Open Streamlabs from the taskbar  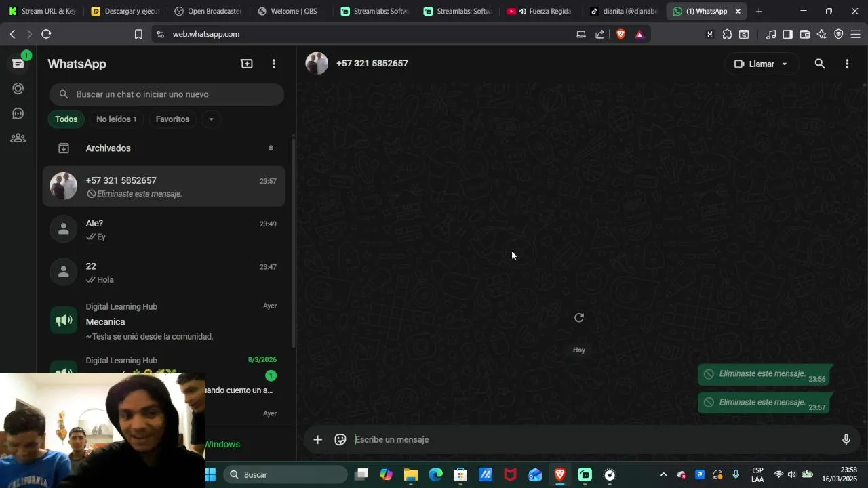[x=585, y=474]
